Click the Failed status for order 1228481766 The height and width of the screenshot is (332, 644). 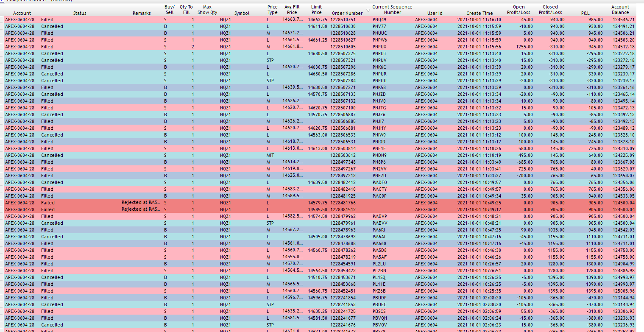coord(47,203)
